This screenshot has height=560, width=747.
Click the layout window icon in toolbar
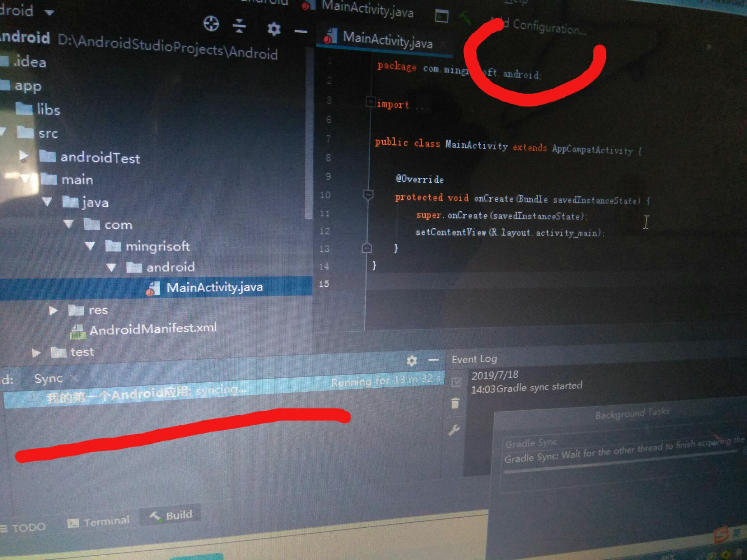point(442,16)
